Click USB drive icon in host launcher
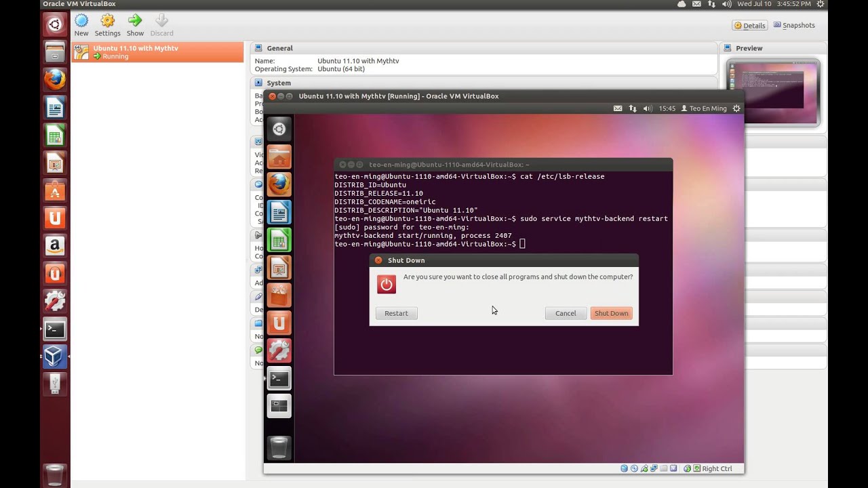The image size is (868, 488). point(55,384)
